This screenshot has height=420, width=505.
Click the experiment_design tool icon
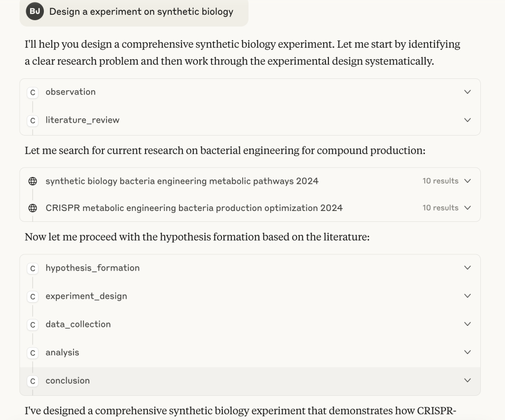33,297
